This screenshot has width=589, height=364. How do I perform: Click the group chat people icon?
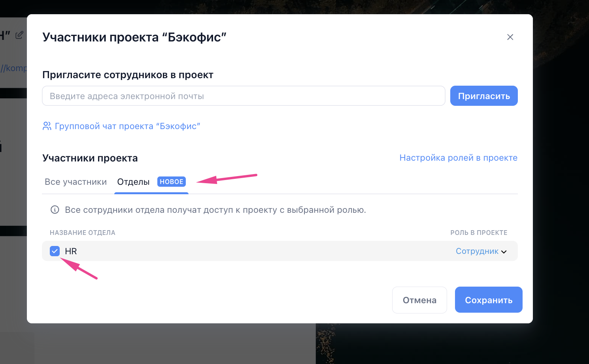(x=47, y=126)
